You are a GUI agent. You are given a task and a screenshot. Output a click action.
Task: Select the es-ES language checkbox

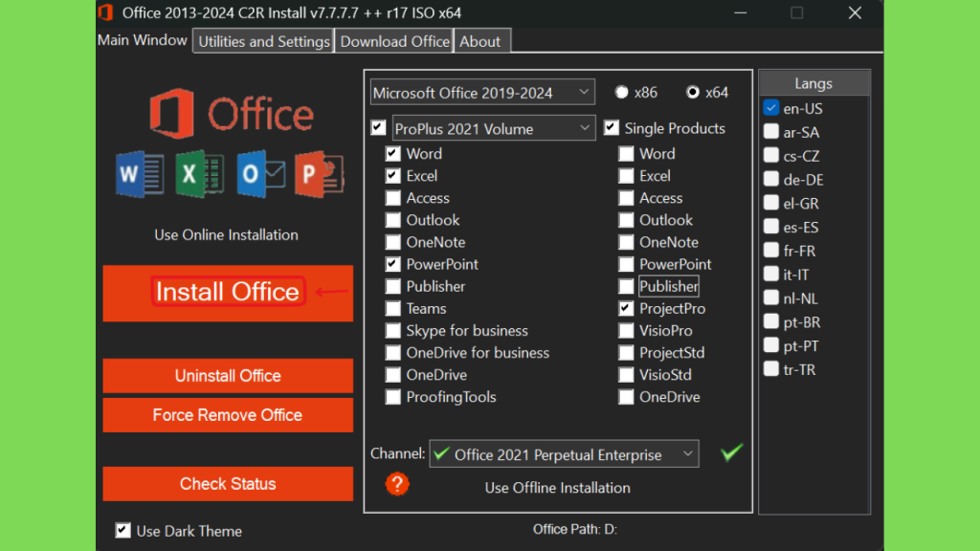click(x=771, y=227)
